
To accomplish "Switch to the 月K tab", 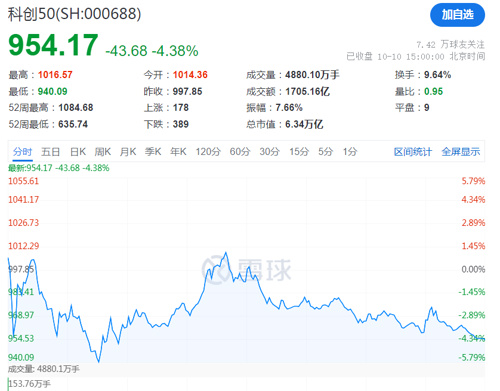I will (x=128, y=152).
